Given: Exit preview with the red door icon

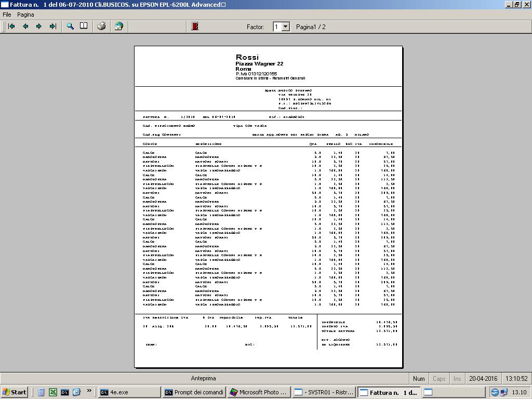Looking at the screenshot, I should (195, 26).
